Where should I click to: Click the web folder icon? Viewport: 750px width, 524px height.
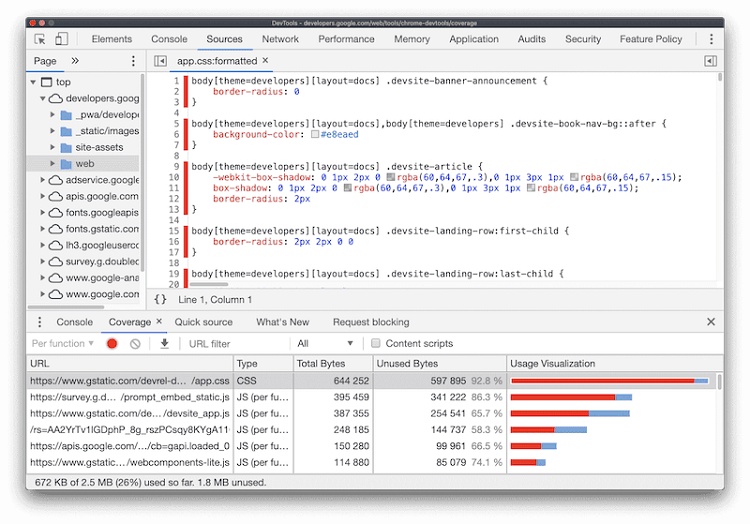click(66, 164)
